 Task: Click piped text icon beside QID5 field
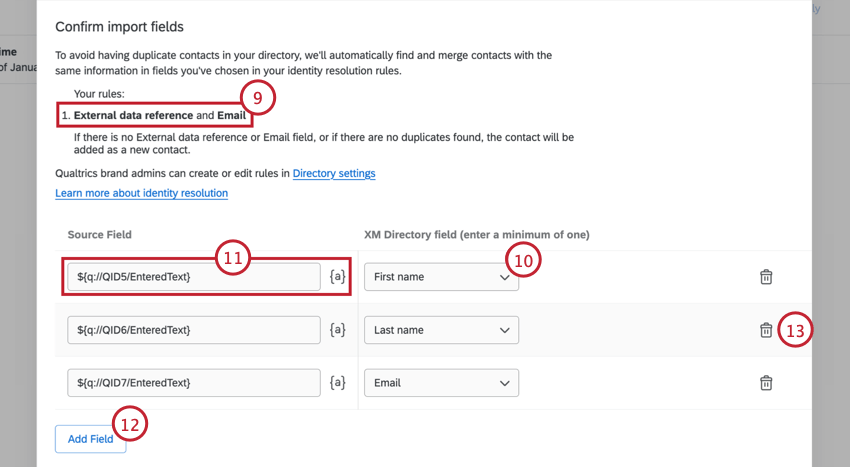tap(338, 277)
